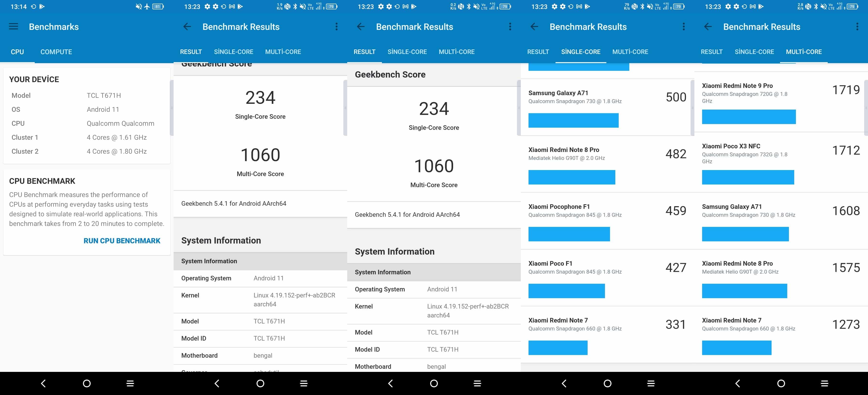The height and width of the screenshot is (395, 868).
Task: Tap Xiaomi Poco X3 NFC device name
Action: (731, 146)
